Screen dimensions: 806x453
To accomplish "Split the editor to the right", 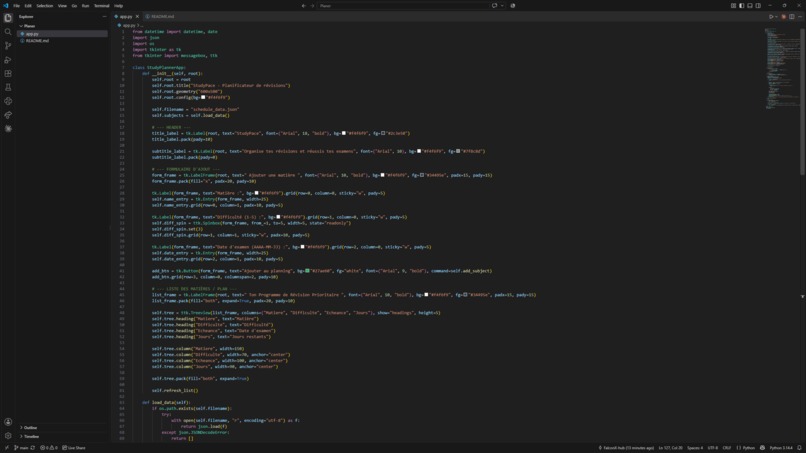I will click(792, 16).
